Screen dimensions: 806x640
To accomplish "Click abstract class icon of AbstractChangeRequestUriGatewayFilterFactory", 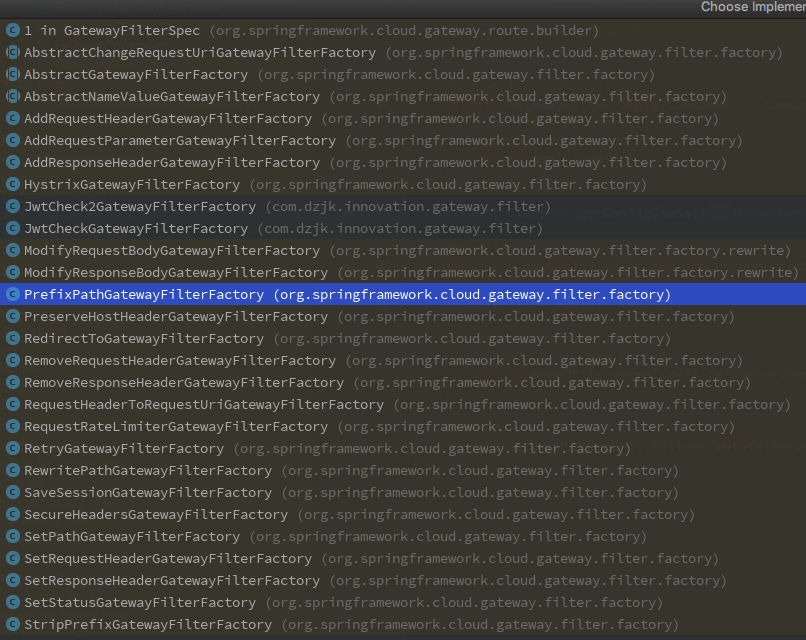I will pyautogui.click(x=13, y=52).
